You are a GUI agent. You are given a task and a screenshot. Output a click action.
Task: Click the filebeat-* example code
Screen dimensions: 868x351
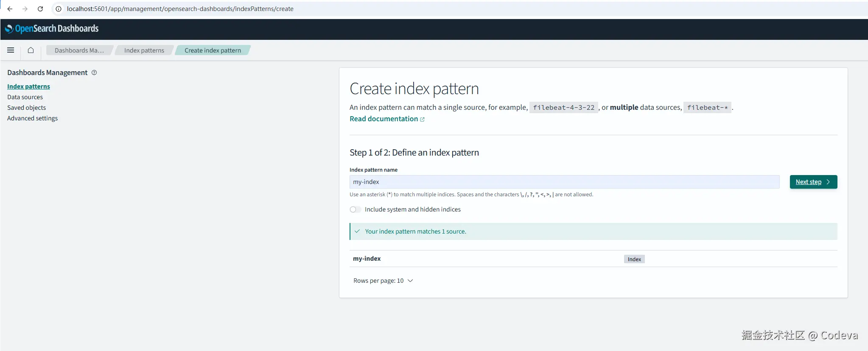pyautogui.click(x=707, y=108)
